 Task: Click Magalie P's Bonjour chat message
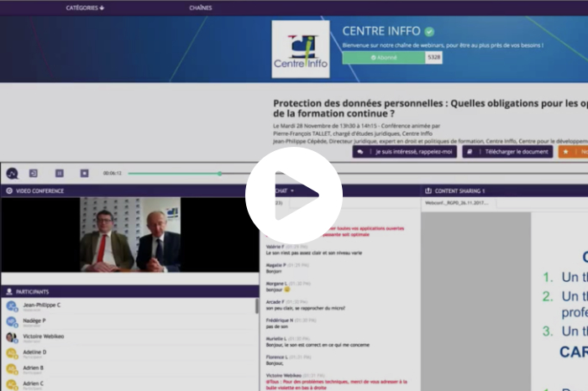tap(287, 268)
